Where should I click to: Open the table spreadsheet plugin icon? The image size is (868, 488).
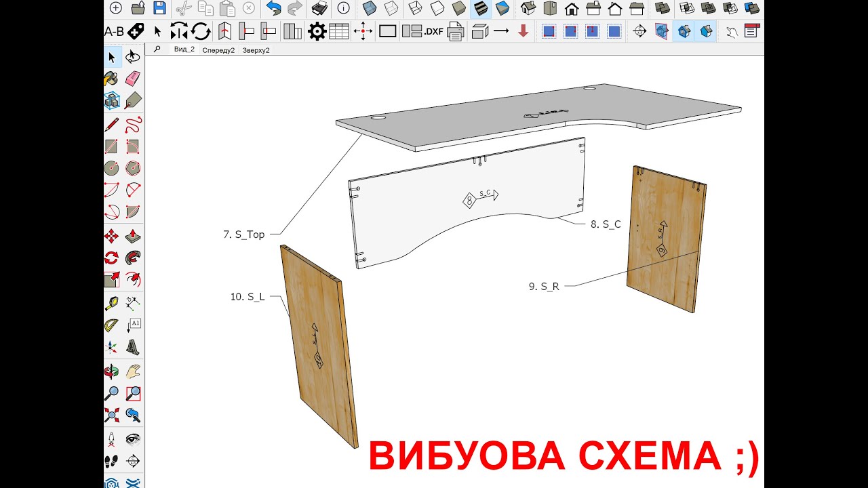coord(338,31)
